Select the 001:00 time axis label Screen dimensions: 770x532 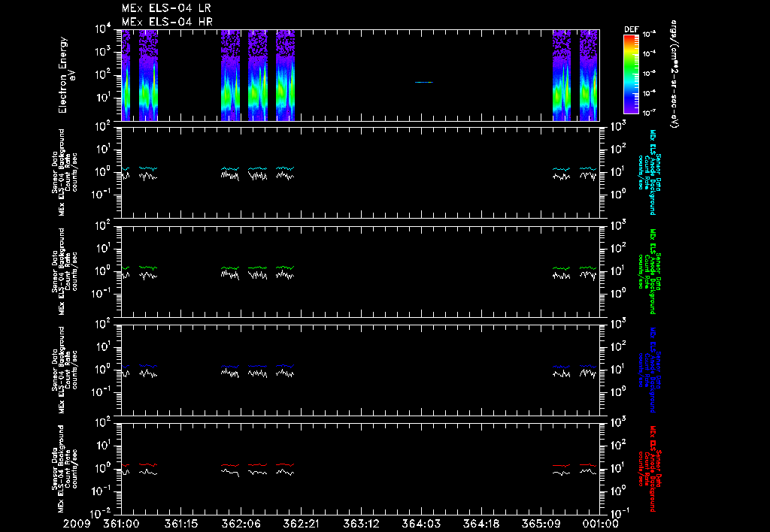[x=600, y=524]
